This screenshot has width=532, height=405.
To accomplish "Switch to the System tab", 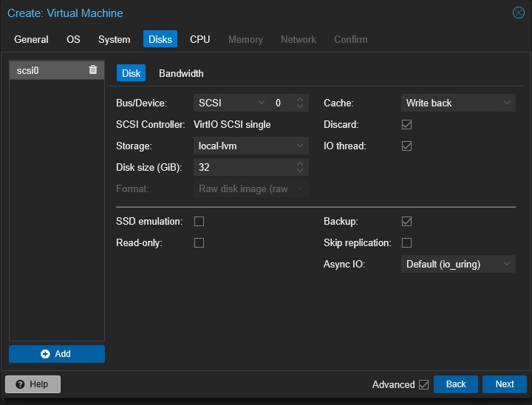I will [114, 39].
